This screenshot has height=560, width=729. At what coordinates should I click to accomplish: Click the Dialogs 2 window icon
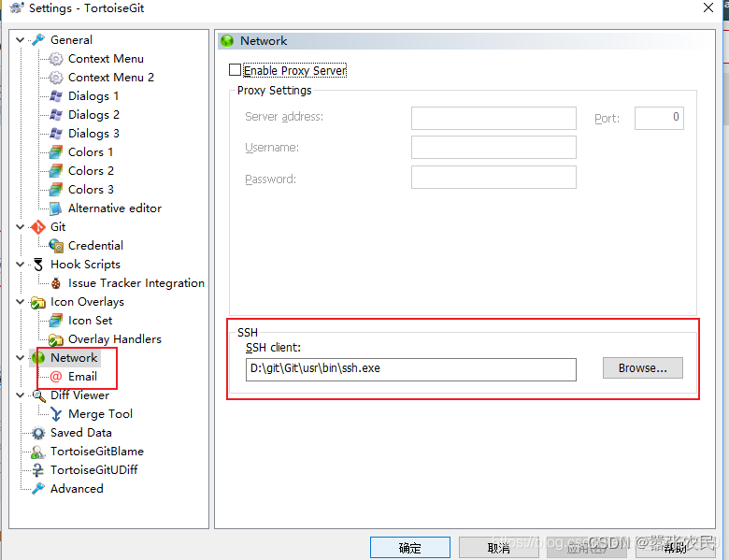point(56,115)
